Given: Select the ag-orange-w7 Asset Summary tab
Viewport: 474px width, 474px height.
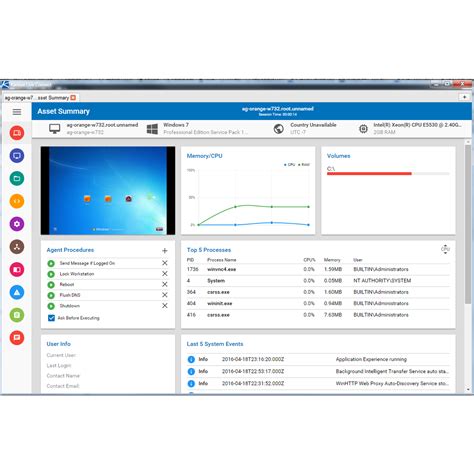Looking at the screenshot, I should tap(37, 98).
